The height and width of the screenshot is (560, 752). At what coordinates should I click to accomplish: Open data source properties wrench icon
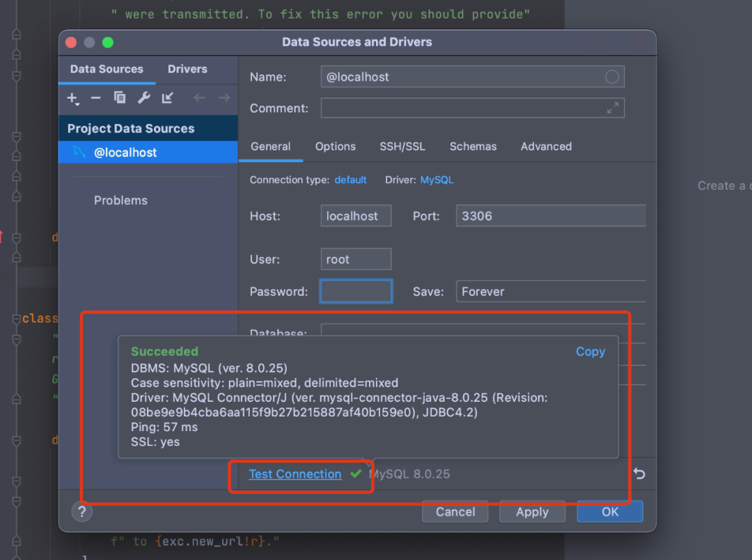coord(144,98)
